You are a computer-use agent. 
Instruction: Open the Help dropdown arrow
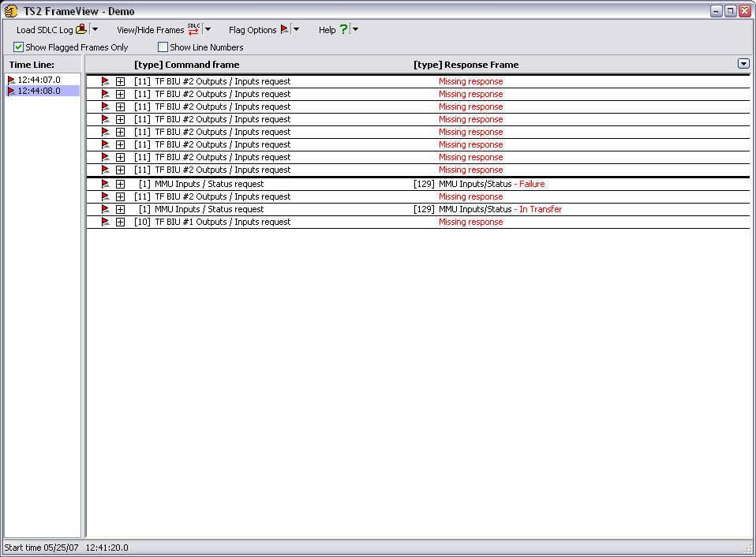pyautogui.click(x=355, y=30)
